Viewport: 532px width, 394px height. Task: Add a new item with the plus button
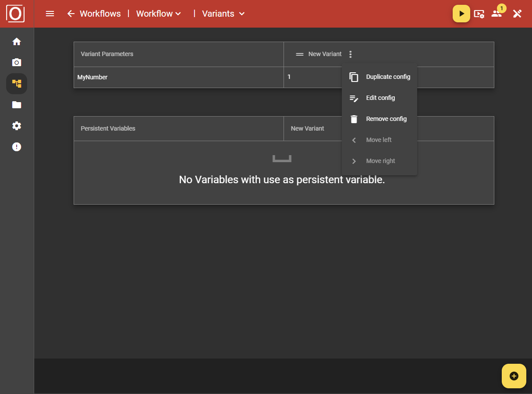(x=514, y=376)
